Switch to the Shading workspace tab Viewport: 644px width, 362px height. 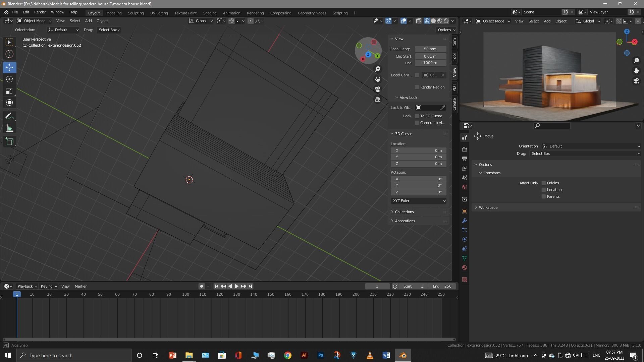(x=210, y=13)
